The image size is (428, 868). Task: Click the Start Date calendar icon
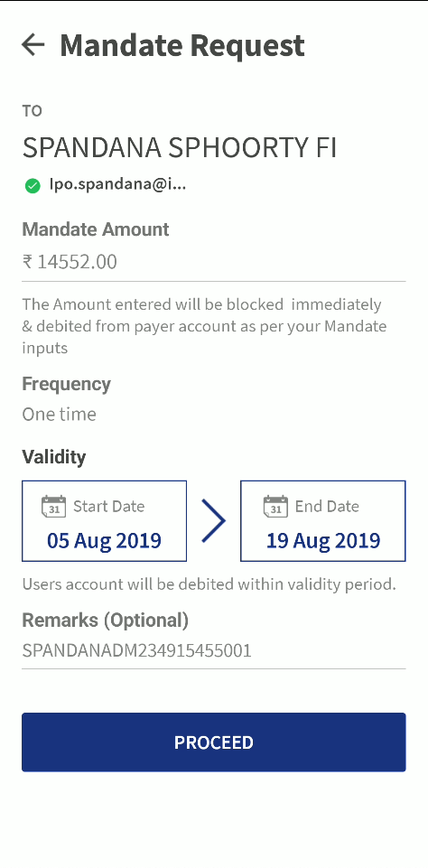53,507
